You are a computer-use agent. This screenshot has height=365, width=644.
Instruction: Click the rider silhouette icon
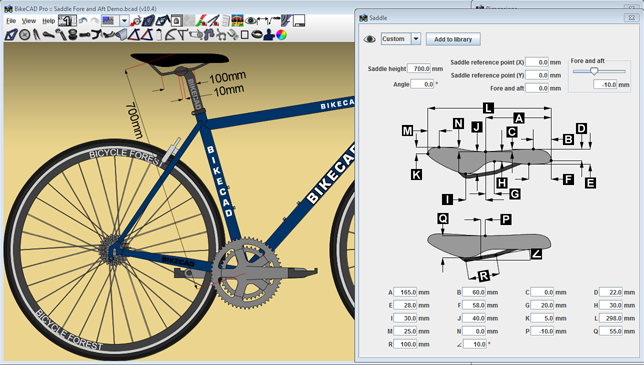[269, 35]
